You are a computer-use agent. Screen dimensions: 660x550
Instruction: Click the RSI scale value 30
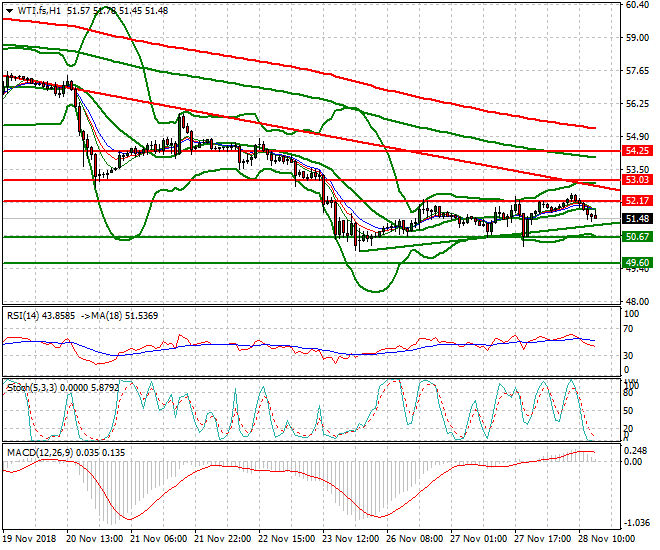tap(628, 356)
